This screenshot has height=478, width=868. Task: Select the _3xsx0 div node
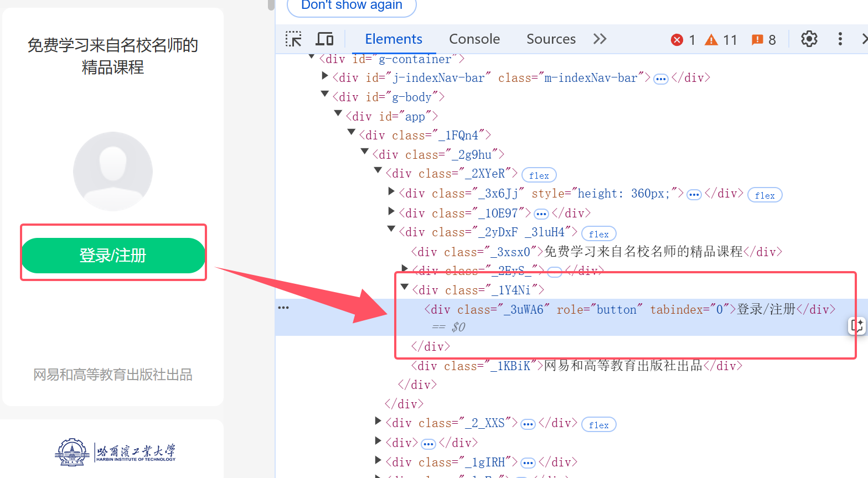click(597, 252)
